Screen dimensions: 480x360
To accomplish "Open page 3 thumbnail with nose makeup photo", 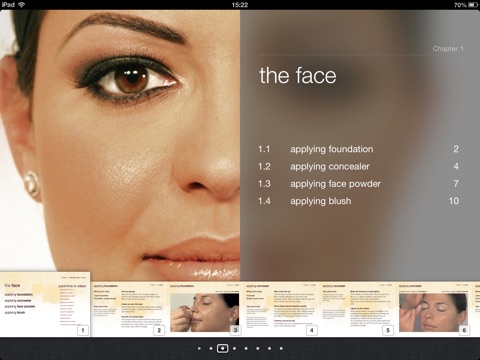I will pos(204,308).
